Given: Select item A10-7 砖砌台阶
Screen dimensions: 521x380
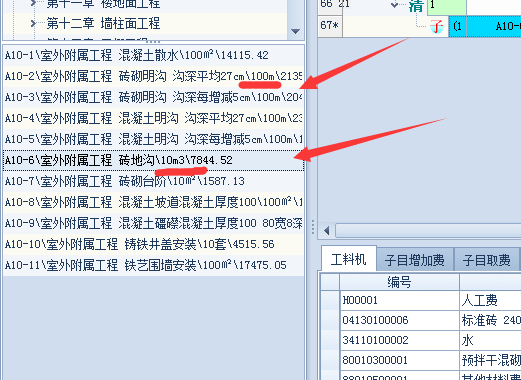Looking at the screenshot, I should pos(153,181).
